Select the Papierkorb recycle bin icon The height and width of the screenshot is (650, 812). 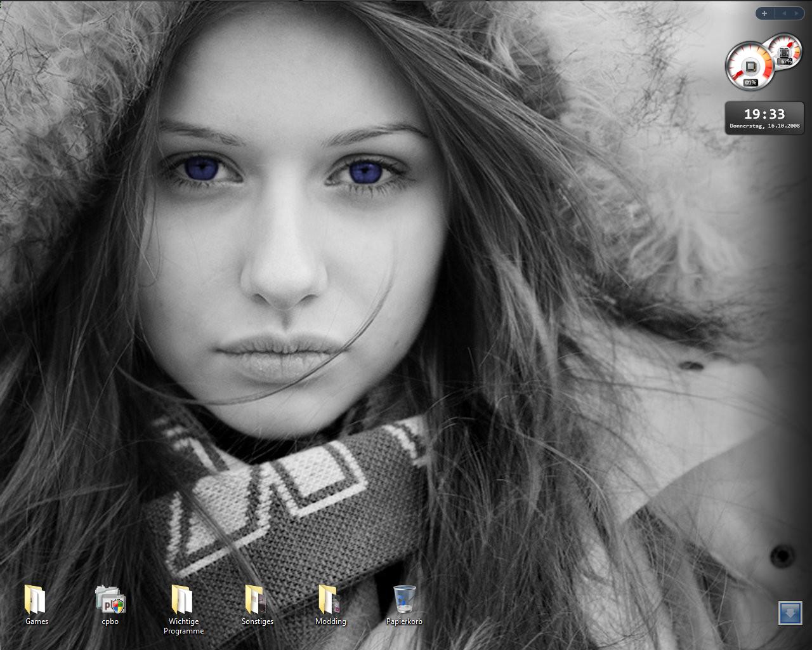tap(404, 599)
